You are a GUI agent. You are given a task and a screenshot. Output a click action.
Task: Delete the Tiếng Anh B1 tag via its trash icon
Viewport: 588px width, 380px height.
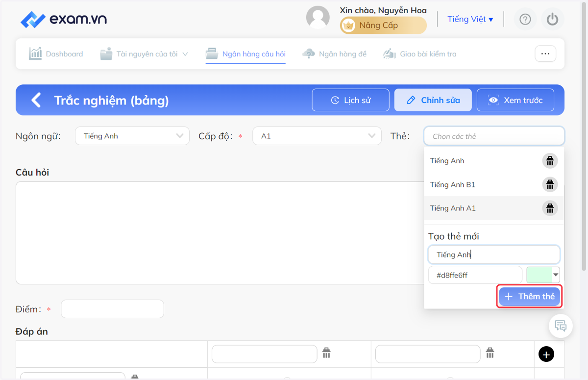click(550, 184)
